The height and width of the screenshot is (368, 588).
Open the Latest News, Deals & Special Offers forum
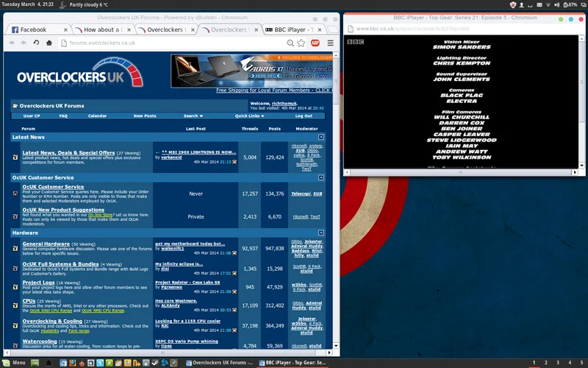coord(68,153)
